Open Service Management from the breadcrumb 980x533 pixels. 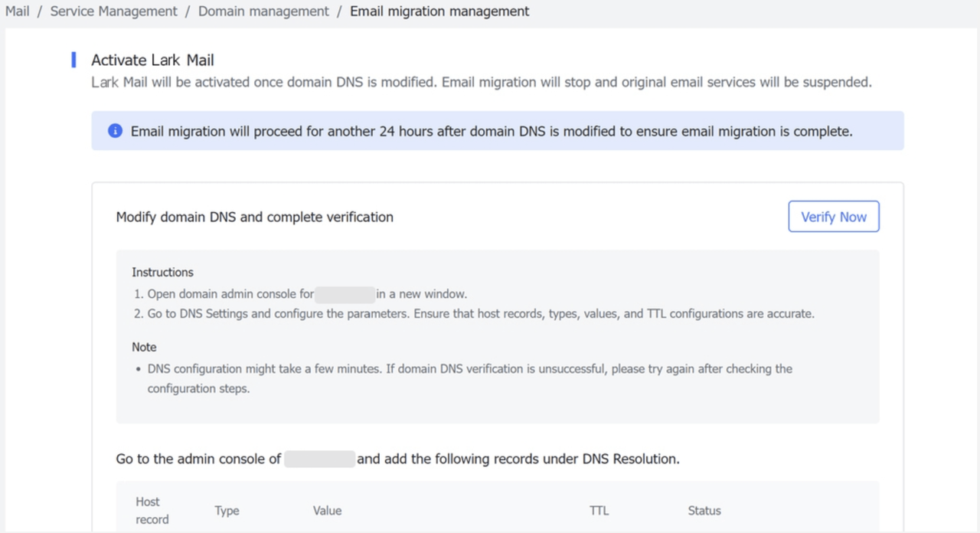tap(113, 11)
